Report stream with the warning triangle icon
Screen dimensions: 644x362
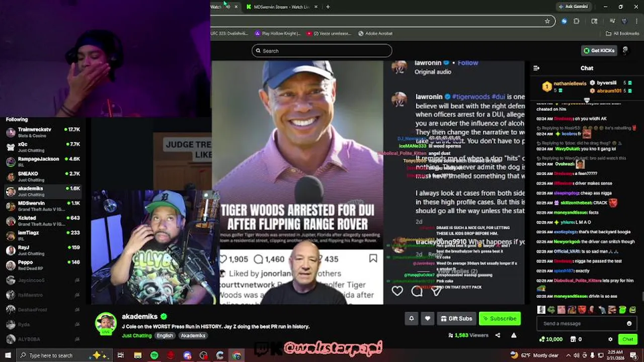pos(514,335)
